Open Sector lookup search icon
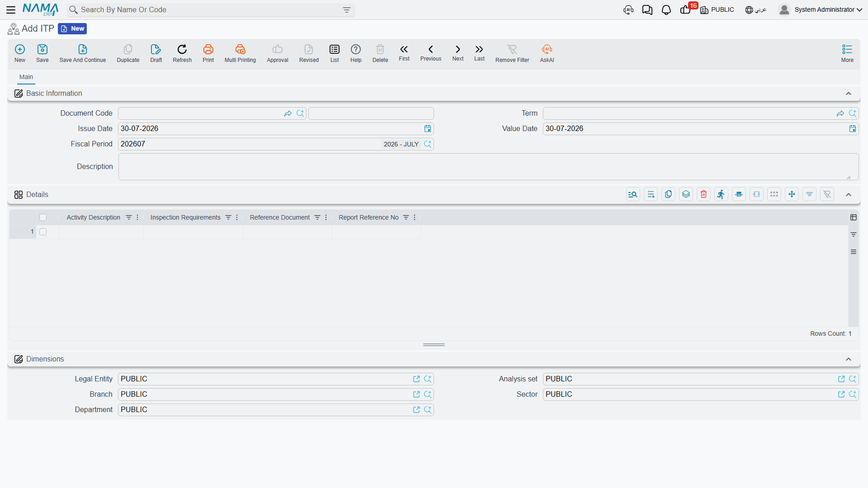Screen dimensions: 868x488 pos(853,394)
